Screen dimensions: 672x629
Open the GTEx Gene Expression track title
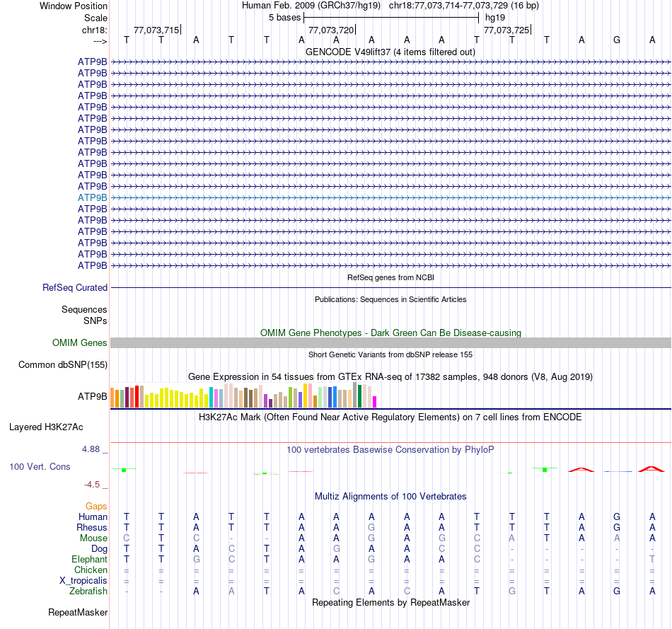click(390, 377)
